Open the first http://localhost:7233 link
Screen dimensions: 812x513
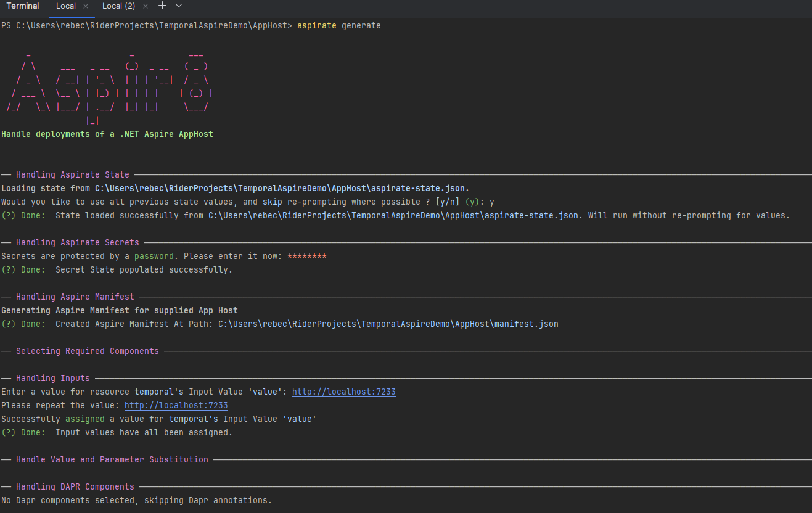pos(343,392)
